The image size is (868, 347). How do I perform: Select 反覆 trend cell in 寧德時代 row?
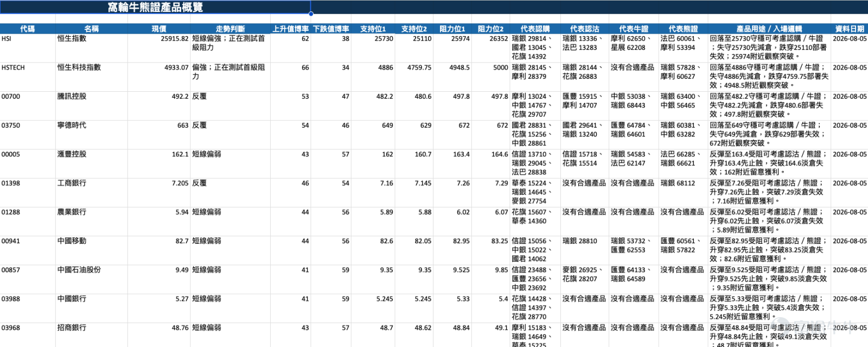(230, 134)
